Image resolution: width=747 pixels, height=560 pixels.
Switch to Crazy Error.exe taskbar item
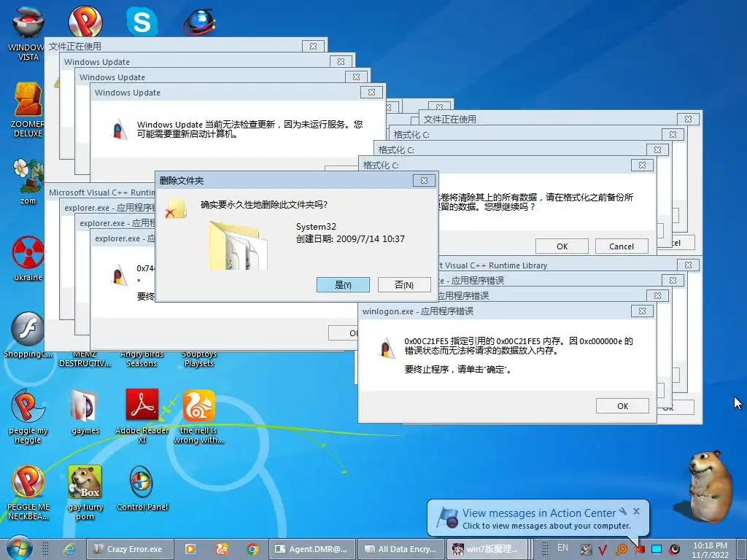tap(130, 549)
